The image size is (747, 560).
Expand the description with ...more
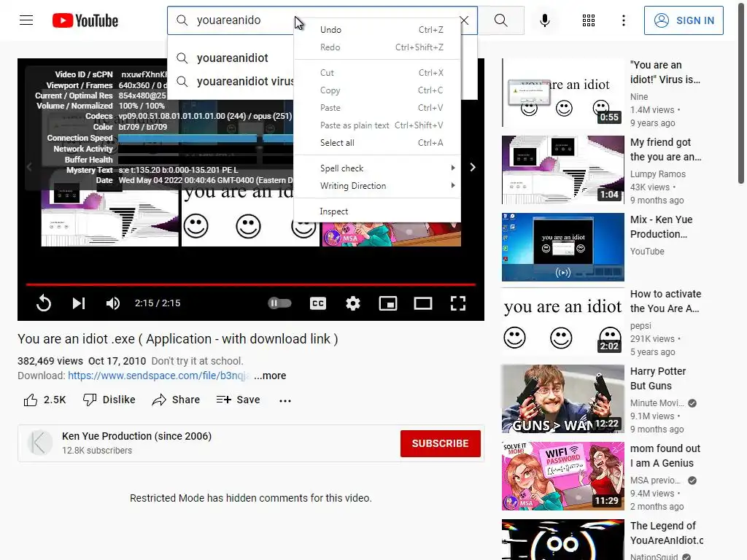click(270, 376)
